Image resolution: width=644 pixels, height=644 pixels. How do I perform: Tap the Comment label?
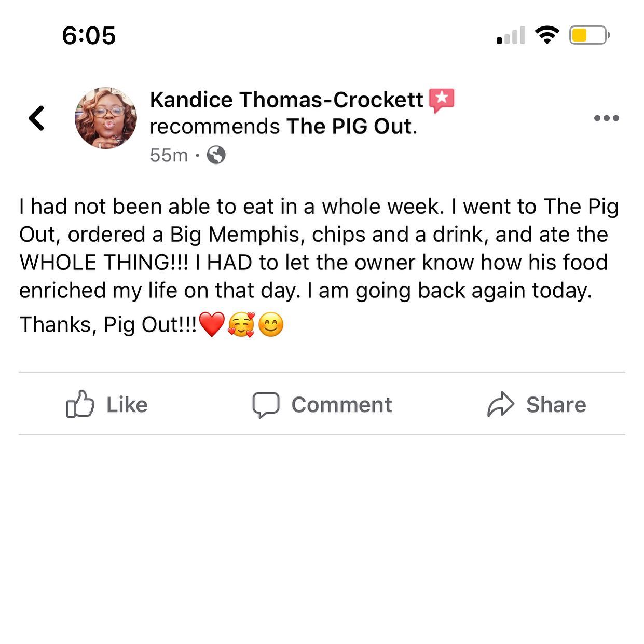[x=341, y=405]
